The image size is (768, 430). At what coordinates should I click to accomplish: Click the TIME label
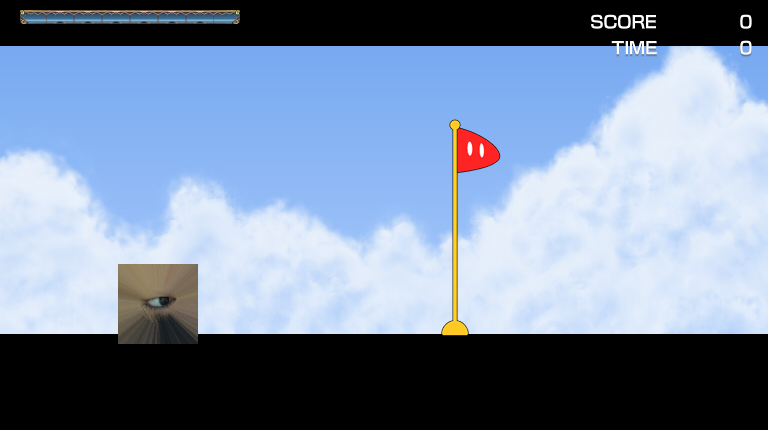tap(634, 48)
